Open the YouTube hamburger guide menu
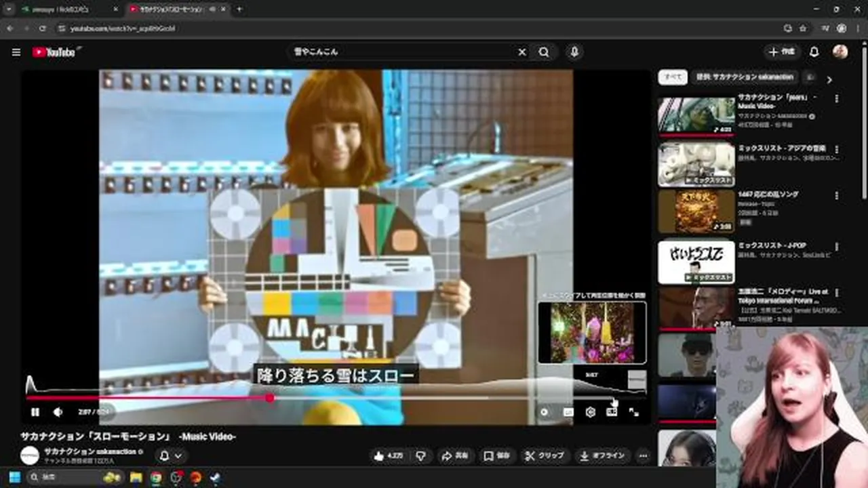 tap(16, 52)
